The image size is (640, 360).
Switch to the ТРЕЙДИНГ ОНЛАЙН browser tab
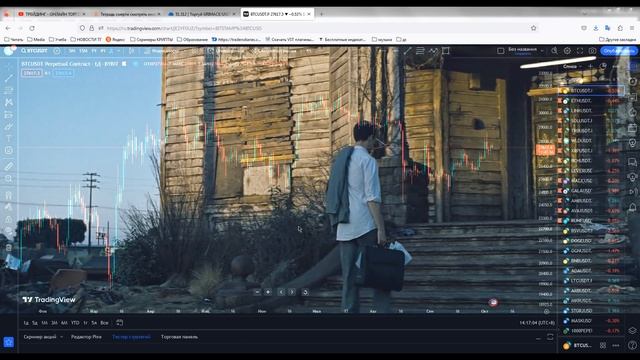click(51, 14)
